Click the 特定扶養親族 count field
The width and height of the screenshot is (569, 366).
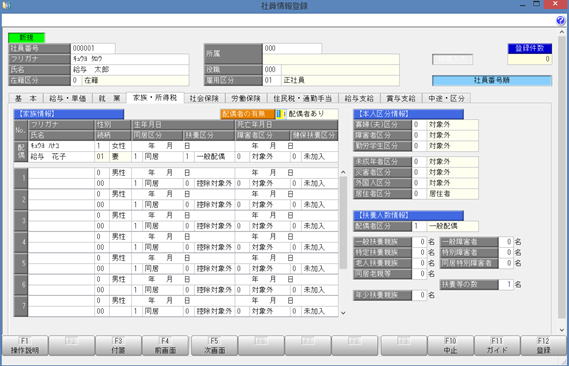point(419,252)
